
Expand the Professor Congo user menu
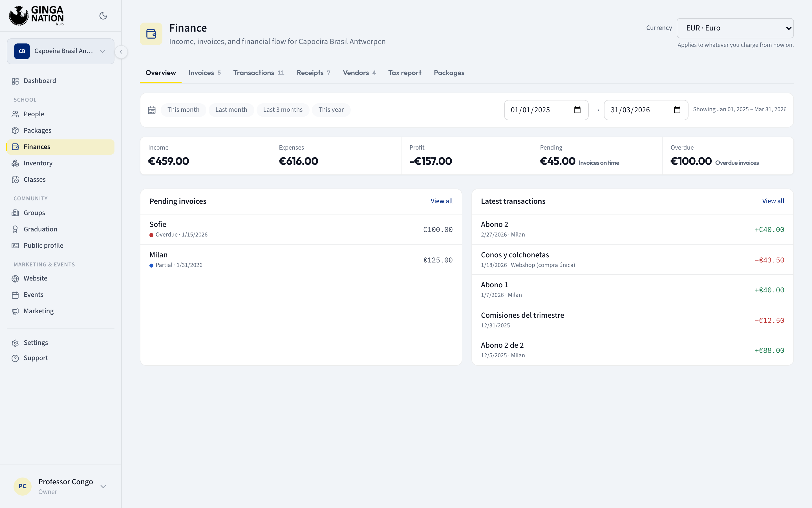pos(60,486)
